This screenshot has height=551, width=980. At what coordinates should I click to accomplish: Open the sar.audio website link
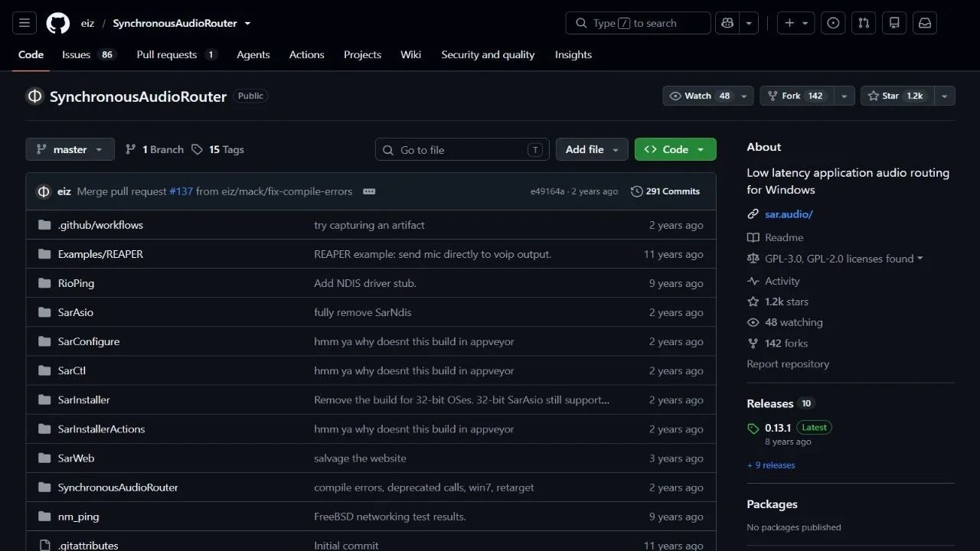coord(789,214)
